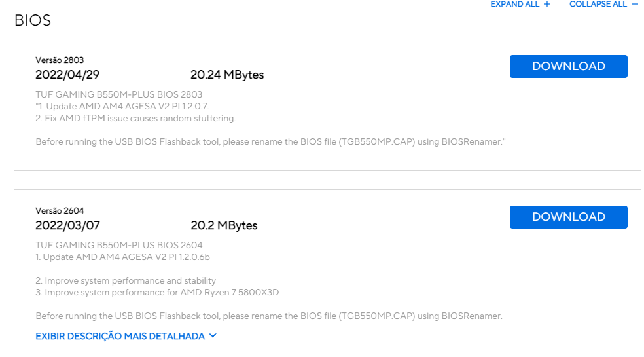
Task: Click the minus icon beside COLLAPSE ALL
Action: point(635,4)
